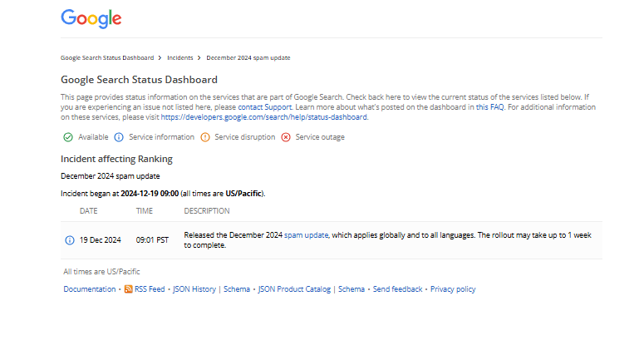
Task: Click the orange Service disruption icon
Action: tap(205, 137)
